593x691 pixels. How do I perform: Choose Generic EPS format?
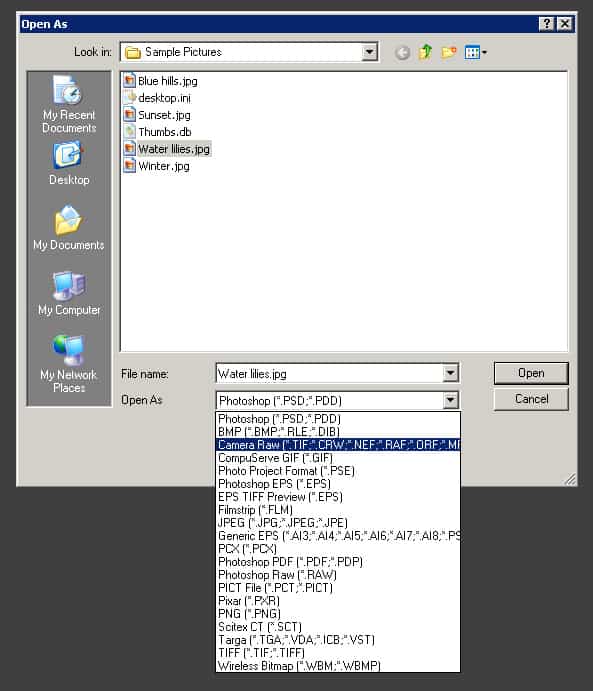(x=338, y=535)
